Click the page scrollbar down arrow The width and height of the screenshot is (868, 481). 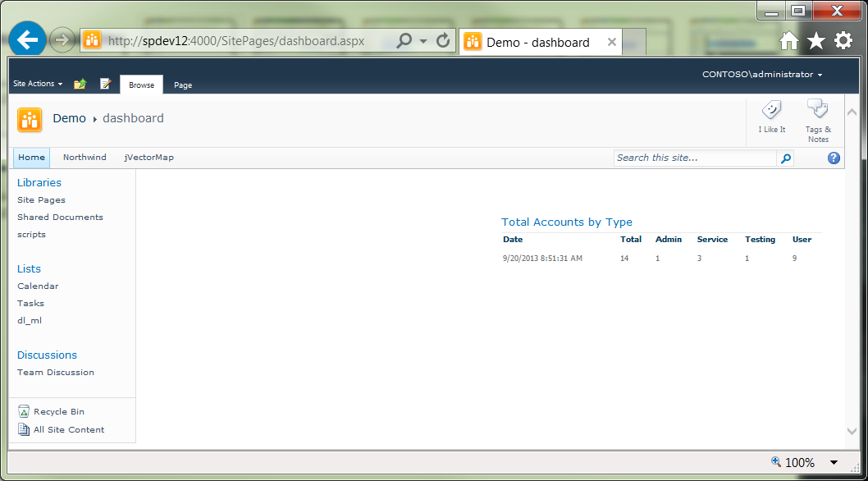(852, 431)
